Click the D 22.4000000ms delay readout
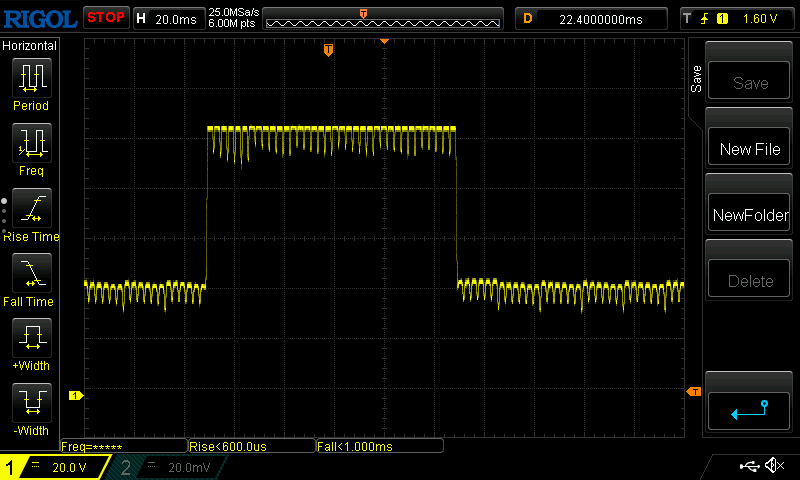800x480 pixels. click(x=591, y=19)
